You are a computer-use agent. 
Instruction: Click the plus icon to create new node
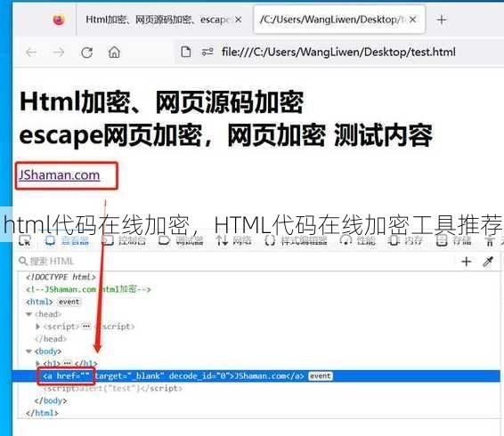[x=467, y=262]
